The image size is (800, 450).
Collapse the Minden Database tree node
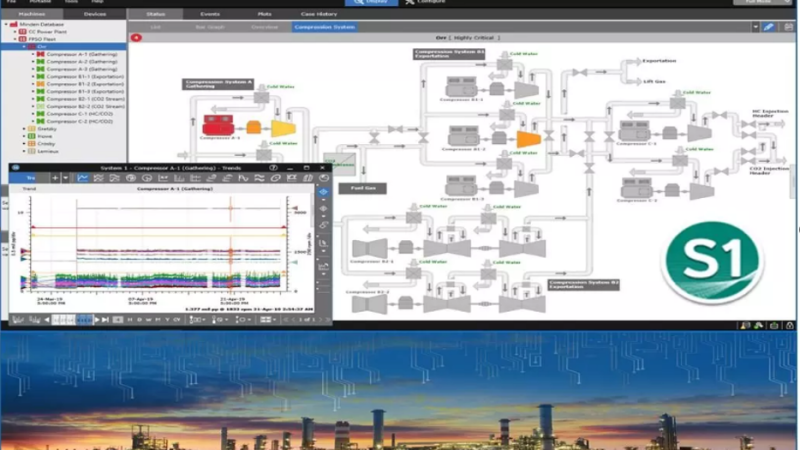(5, 26)
